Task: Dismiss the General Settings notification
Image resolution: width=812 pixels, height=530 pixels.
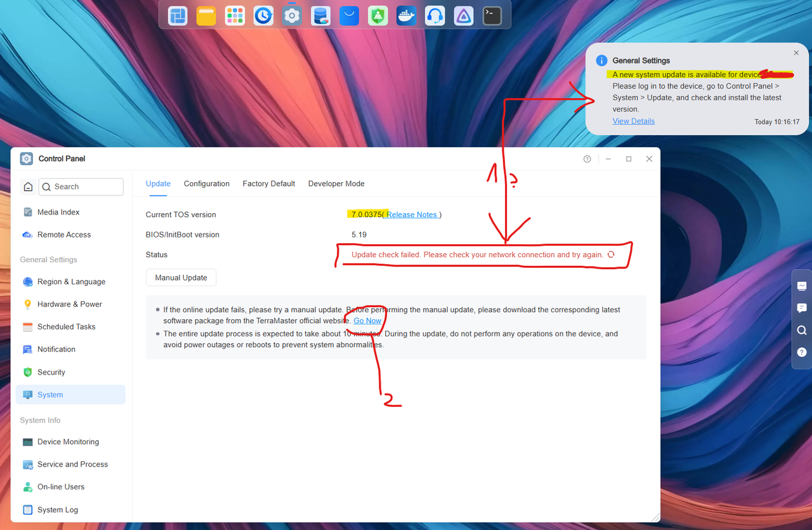Action: coord(796,53)
